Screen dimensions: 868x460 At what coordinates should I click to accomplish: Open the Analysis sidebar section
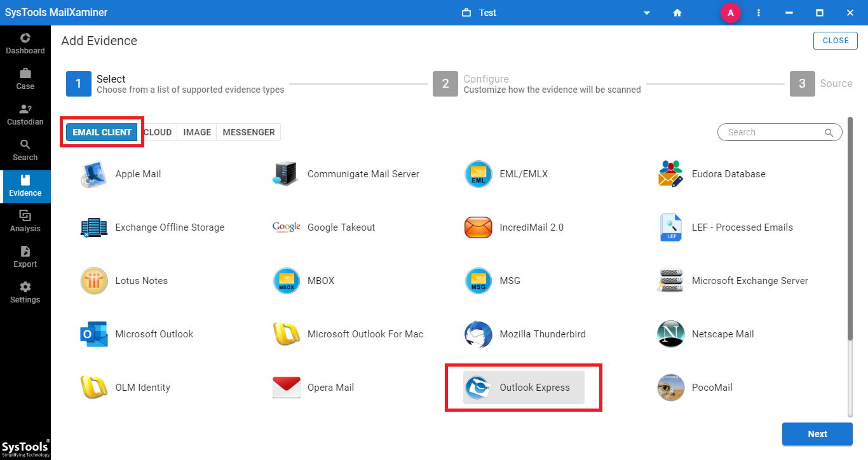(x=25, y=221)
